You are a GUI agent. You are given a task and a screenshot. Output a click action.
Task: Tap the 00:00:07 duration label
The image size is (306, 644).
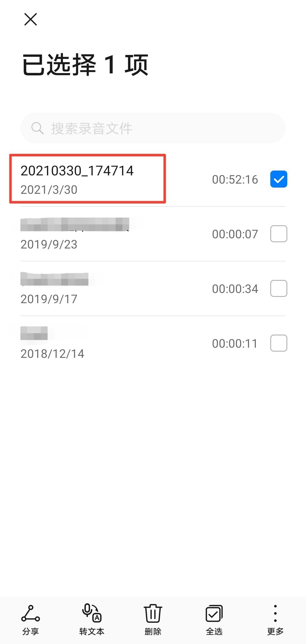tap(235, 234)
